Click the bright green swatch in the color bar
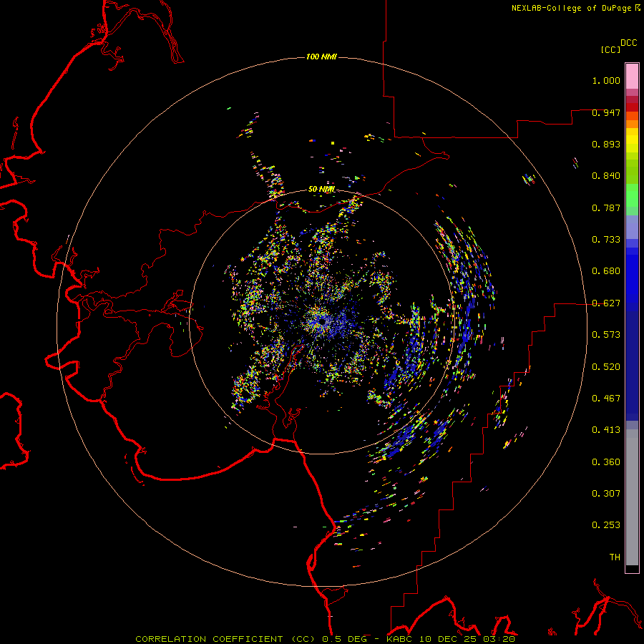Screen dimensions: 644x644 tap(632, 195)
